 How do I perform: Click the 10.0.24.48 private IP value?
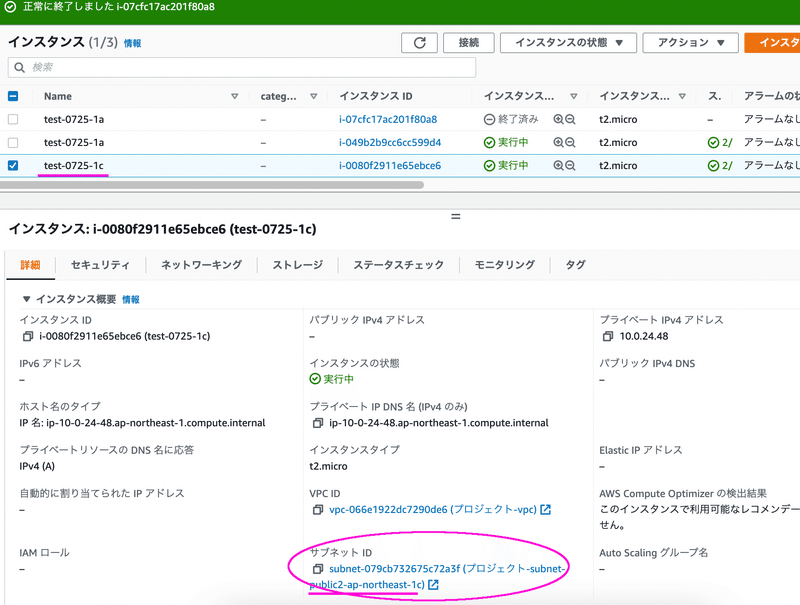click(x=644, y=336)
